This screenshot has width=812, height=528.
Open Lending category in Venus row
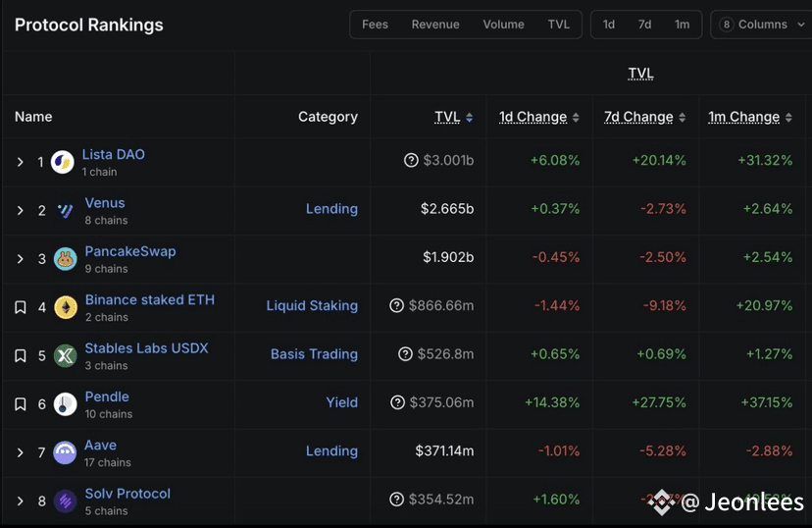331,209
